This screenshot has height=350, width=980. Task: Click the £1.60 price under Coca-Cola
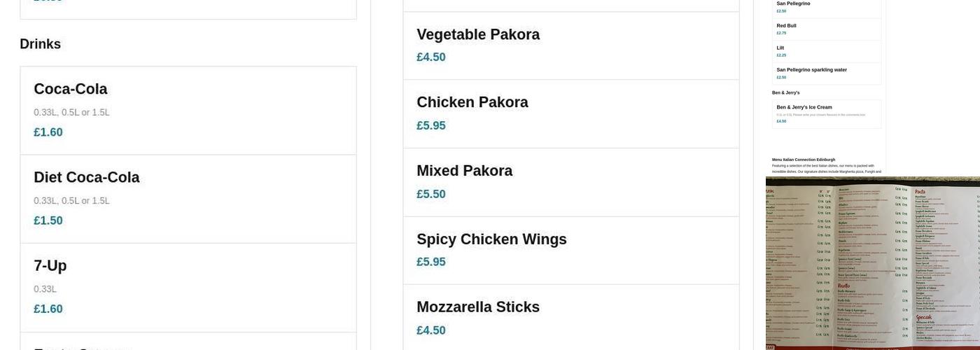48,132
